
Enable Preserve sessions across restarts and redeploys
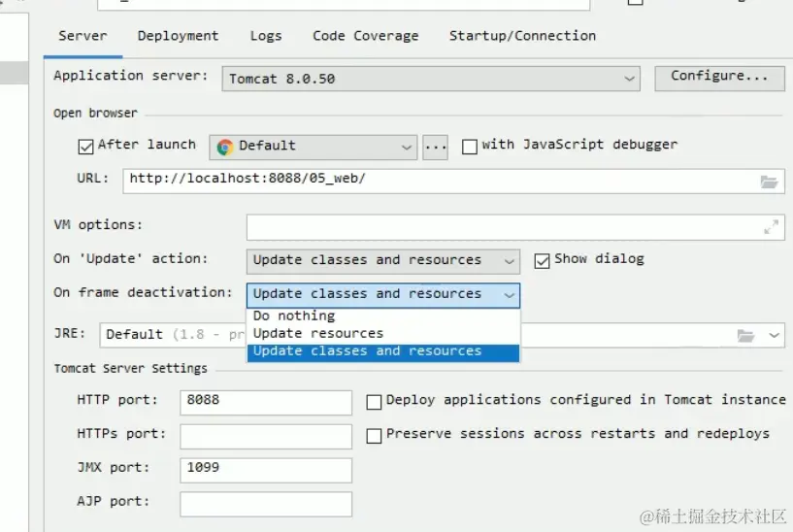pos(374,436)
